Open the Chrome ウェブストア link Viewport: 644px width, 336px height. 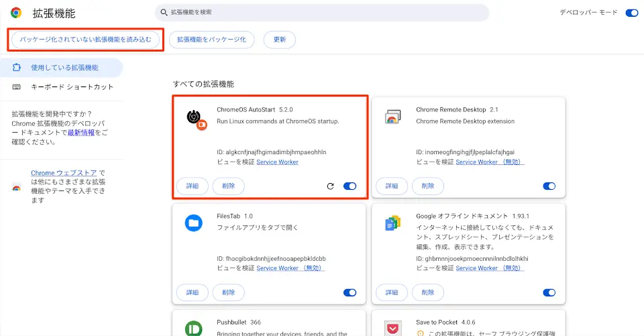tap(64, 173)
